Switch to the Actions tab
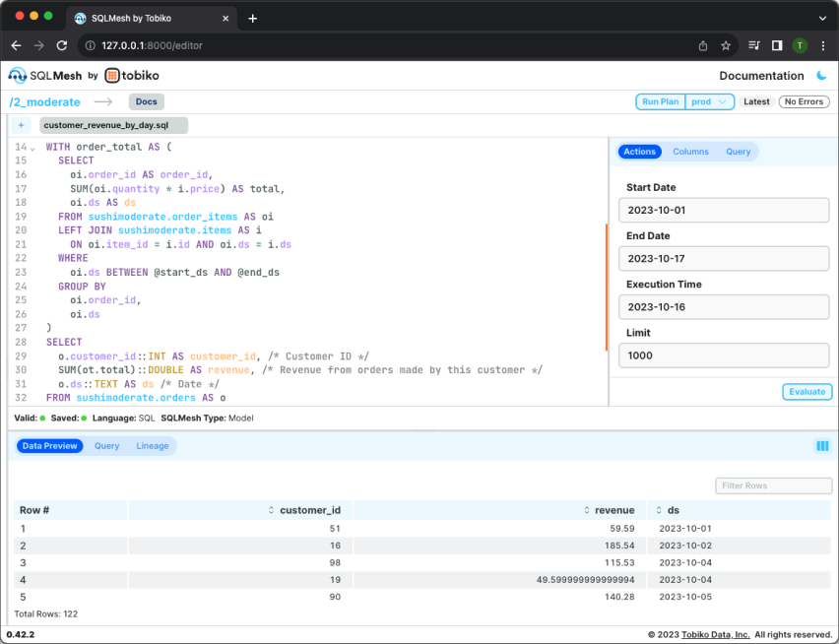 click(639, 152)
